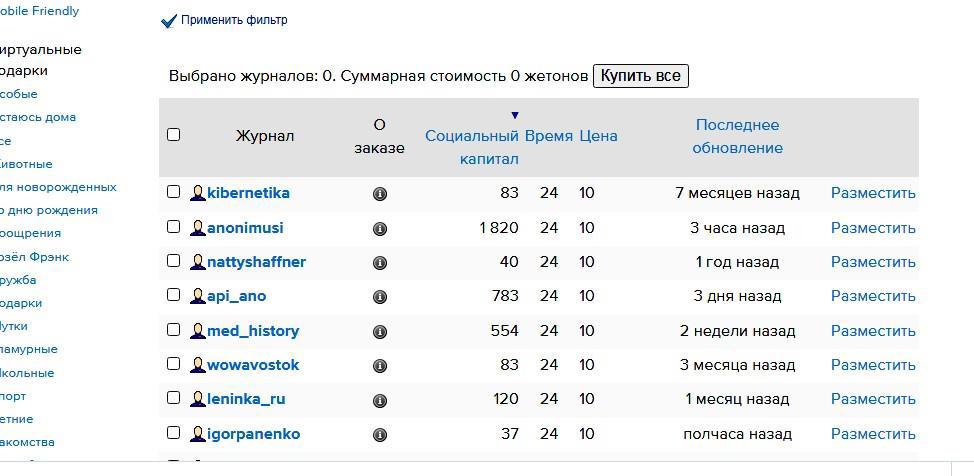Click the user icon beside nattyshaffner
The width and height of the screenshot is (974, 476).
(x=198, y=262)
